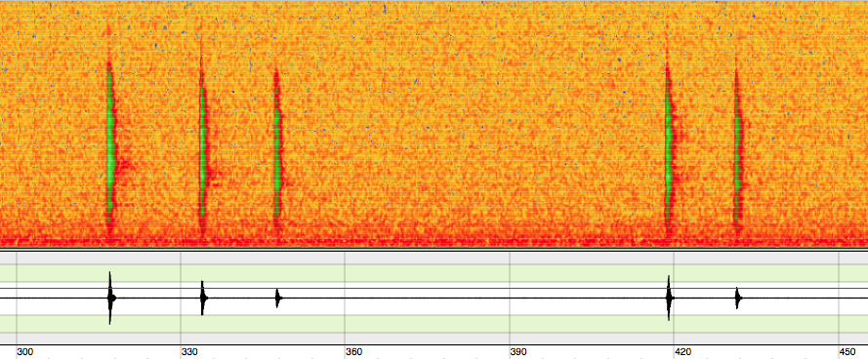Click the 300 time axis label

click(25, 352)
